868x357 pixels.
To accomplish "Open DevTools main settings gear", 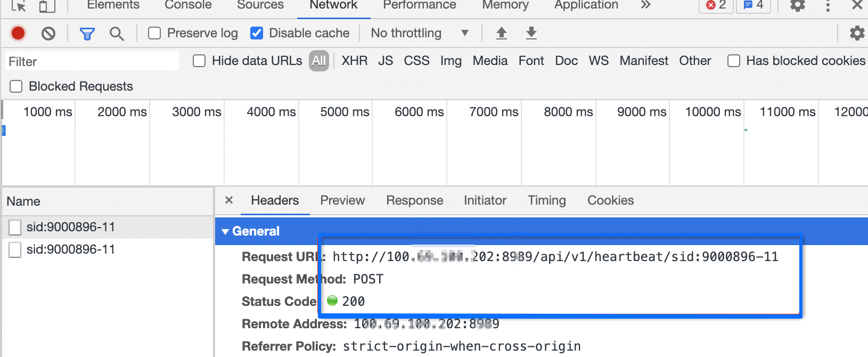I will click(797, 5).
